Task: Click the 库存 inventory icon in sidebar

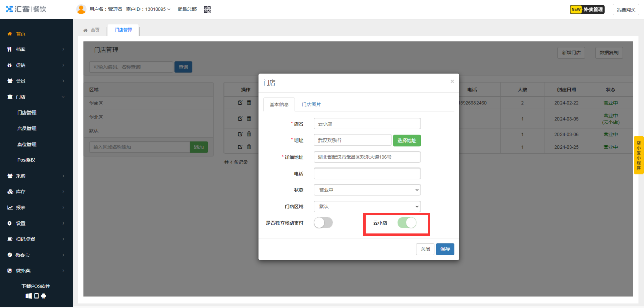Action: 9,192
